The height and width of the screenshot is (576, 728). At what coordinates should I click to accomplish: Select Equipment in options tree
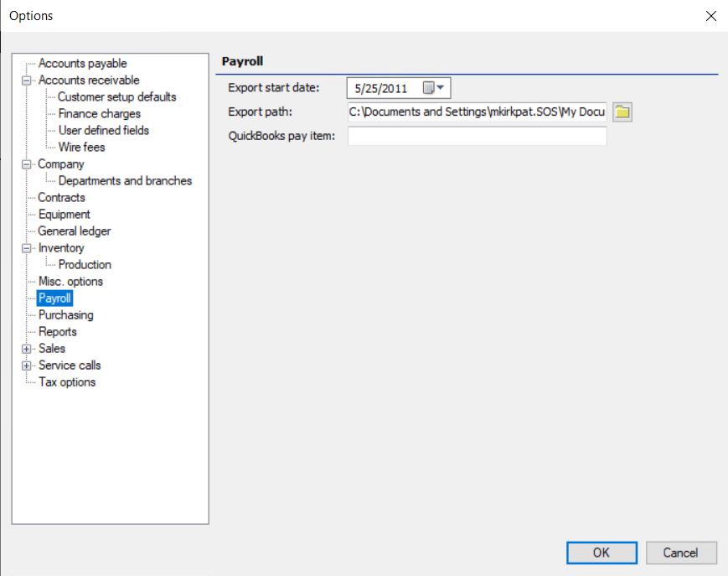tap(64, 214)
